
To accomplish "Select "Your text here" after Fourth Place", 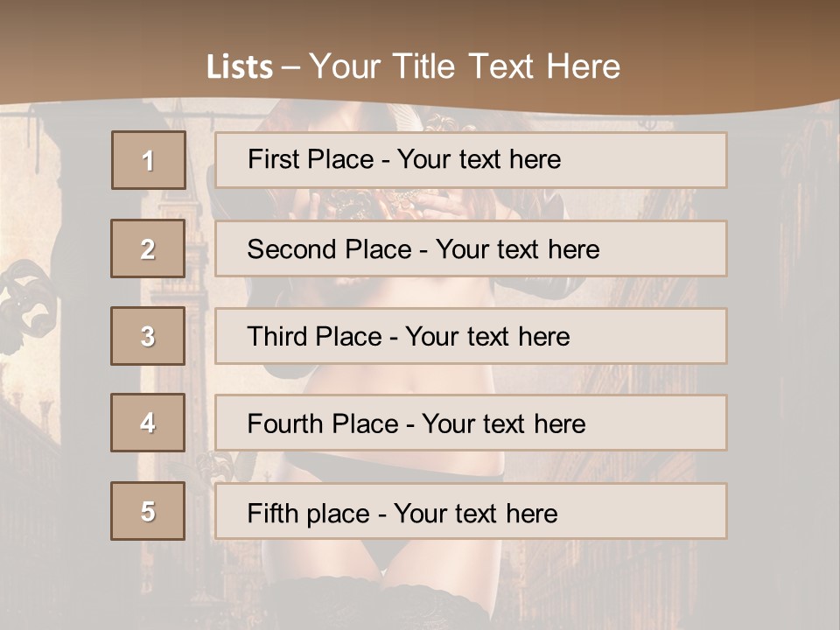I will pyautogui.click(x=503, y=424).
